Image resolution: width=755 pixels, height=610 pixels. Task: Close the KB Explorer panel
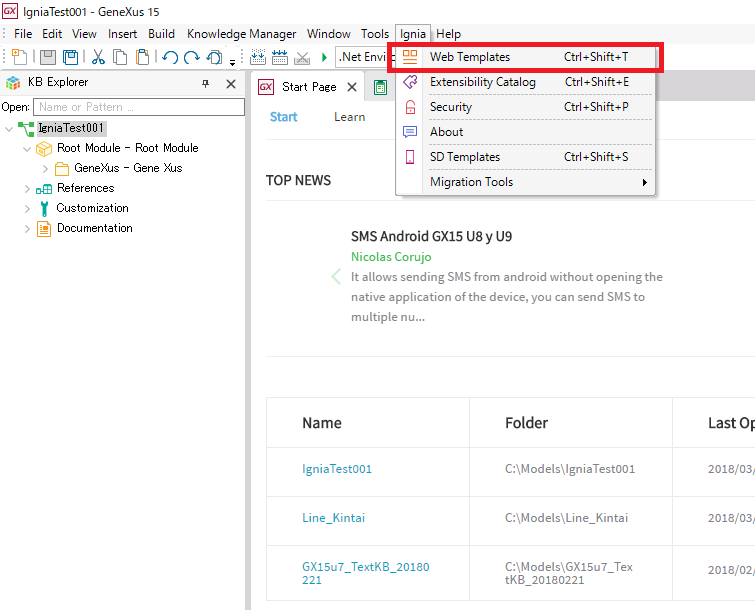tap(231, 84)
